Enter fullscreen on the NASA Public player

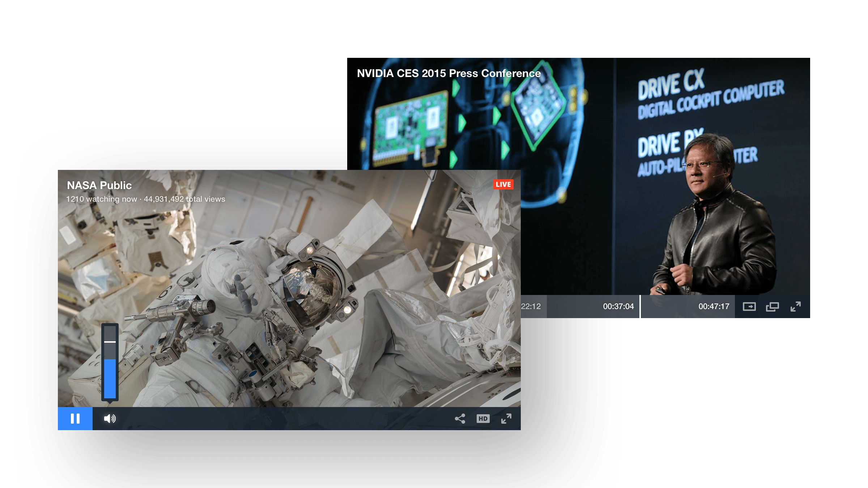click(x=506, y=419)
